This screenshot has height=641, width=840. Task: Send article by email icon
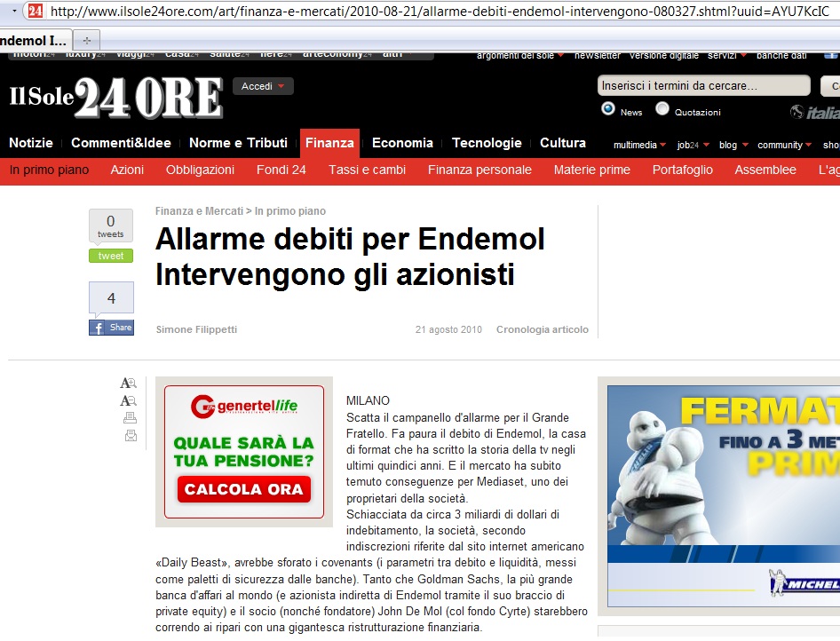(131, 435)
